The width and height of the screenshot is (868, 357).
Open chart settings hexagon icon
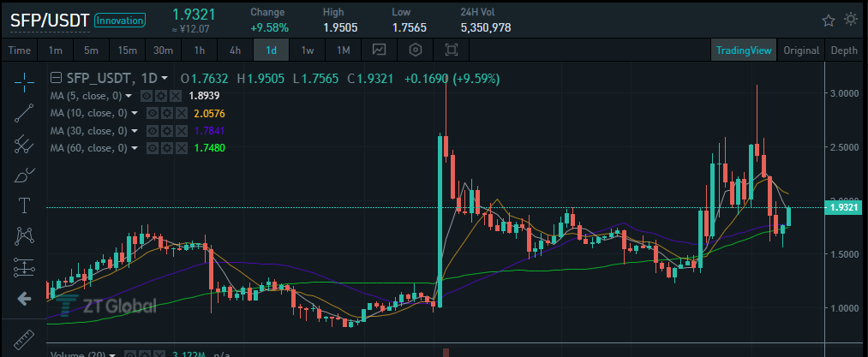(x=416, y=51)
